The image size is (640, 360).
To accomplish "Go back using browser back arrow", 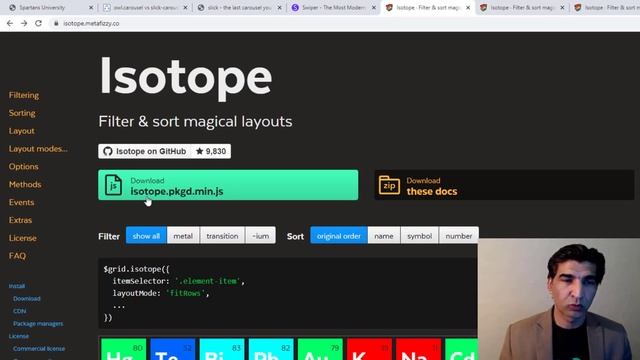I will tap(10, 23).
